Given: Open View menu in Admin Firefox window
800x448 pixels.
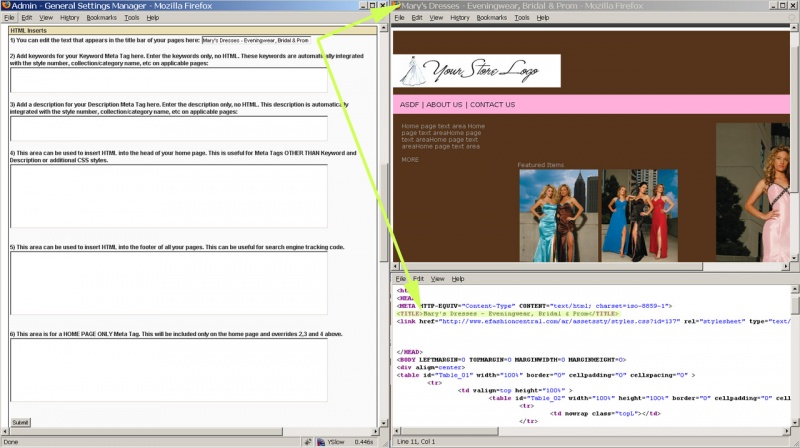Looking at the screenshot, I should click(x=46, y=17).
